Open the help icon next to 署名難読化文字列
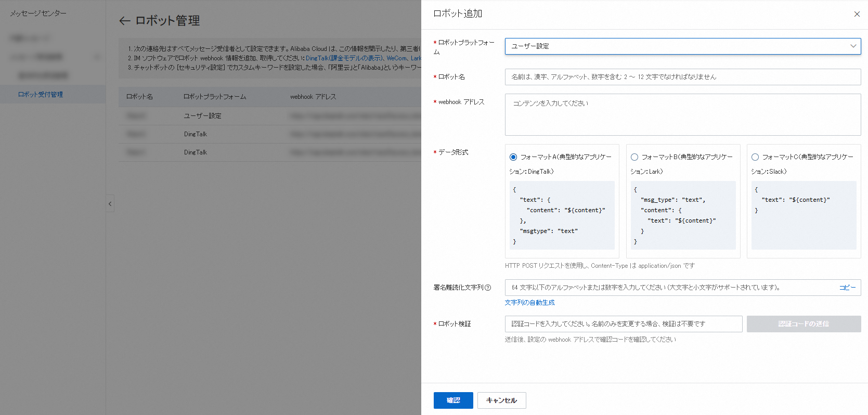This screenshot has width=868, height=415. pos(488,288)
